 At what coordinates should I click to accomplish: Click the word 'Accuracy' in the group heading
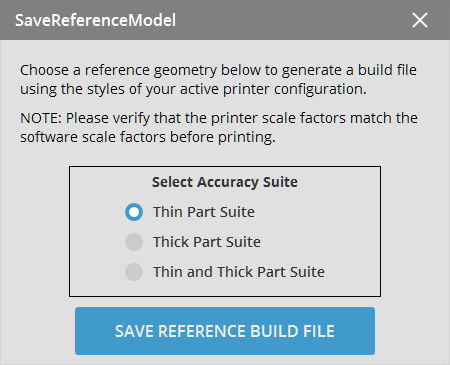pos(227,183)
